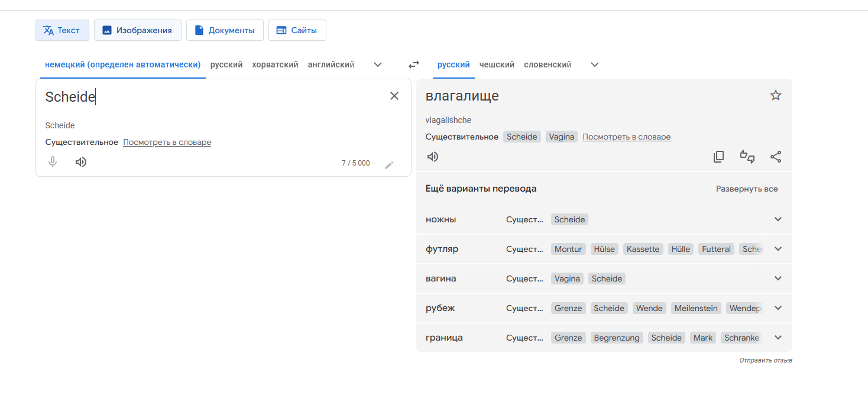Save translation with star icon
Viewport: 868px width, 395px height.
776,95
